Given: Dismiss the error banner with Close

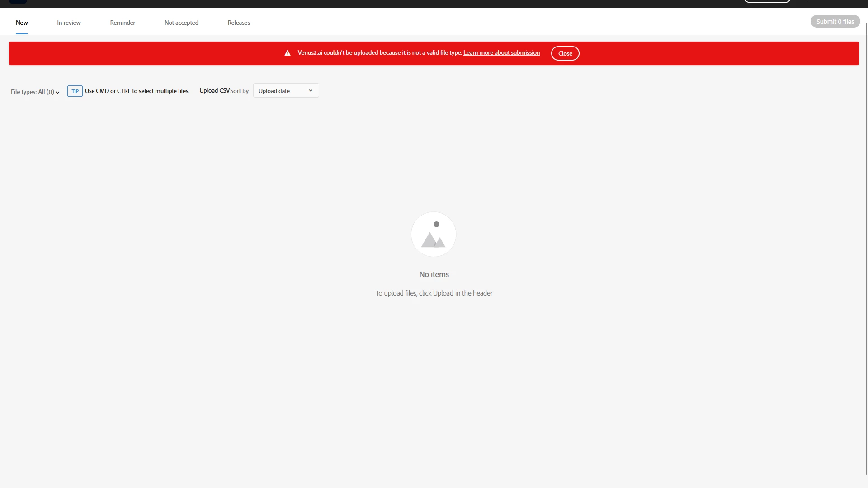Looking at the screenshot, I should 565,53.
